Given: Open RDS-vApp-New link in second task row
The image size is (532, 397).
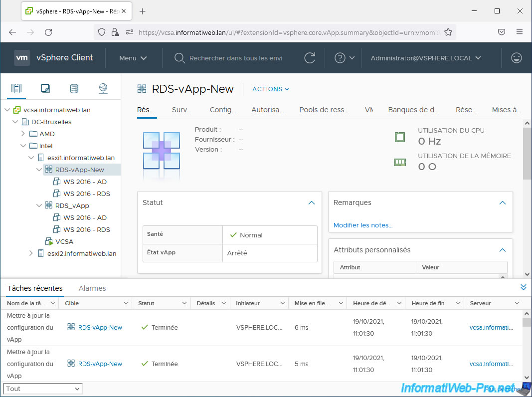Looking at the screenshot, I should click(x=100, y=364).
